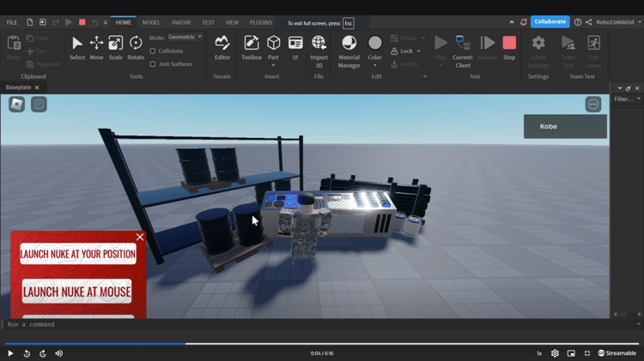
Task: Skip forward a few seconds
Action: (x=43, y=353)
